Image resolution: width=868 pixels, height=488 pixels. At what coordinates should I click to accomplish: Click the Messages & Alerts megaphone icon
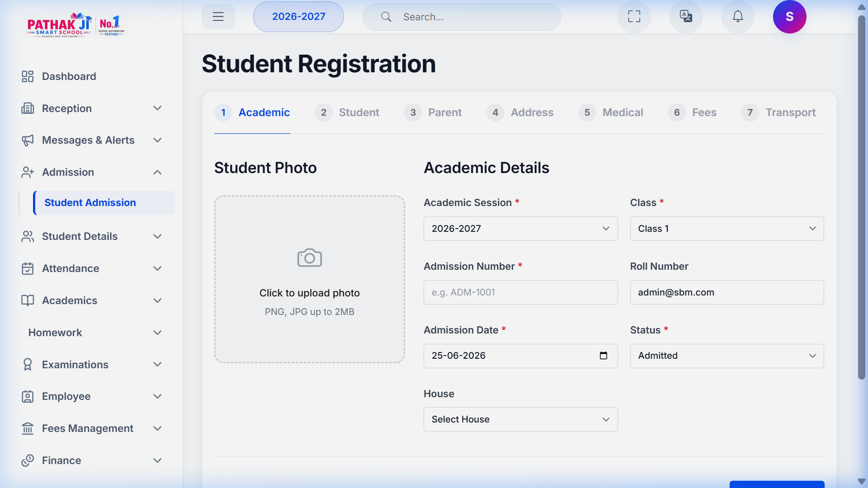pyautogui.click(x=28, y=140)
